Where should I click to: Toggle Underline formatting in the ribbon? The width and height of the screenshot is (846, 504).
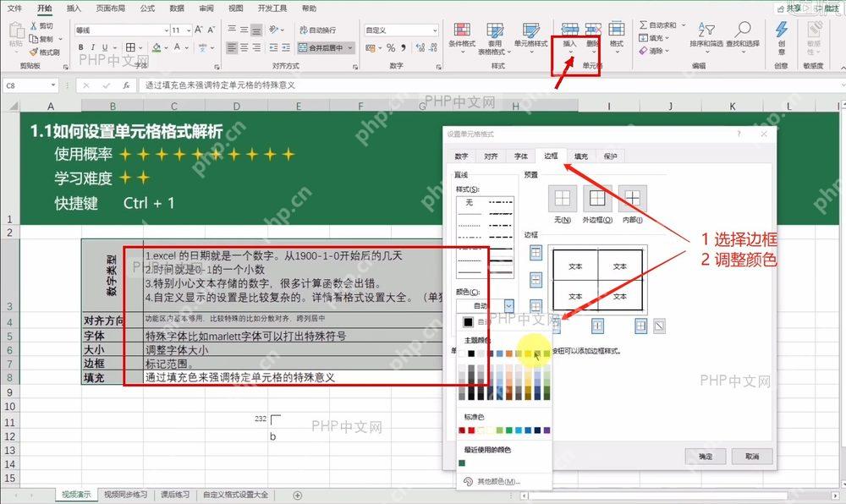[x=105, y=47]
